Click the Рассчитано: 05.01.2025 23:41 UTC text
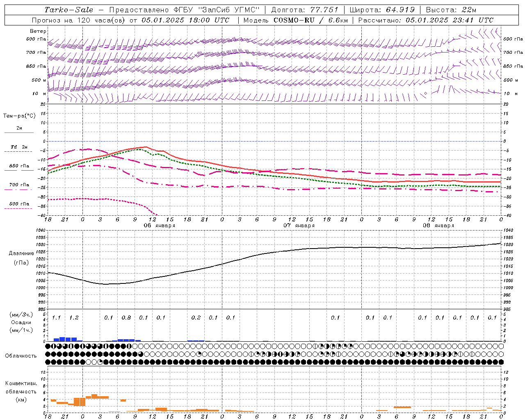This screenshot has width=525, height=420. pyautogui.click(x=426, y=20)
